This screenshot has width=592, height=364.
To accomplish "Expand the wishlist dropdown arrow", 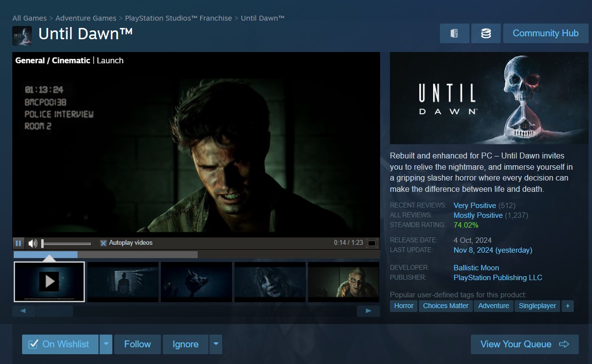I will coord(106,344).
